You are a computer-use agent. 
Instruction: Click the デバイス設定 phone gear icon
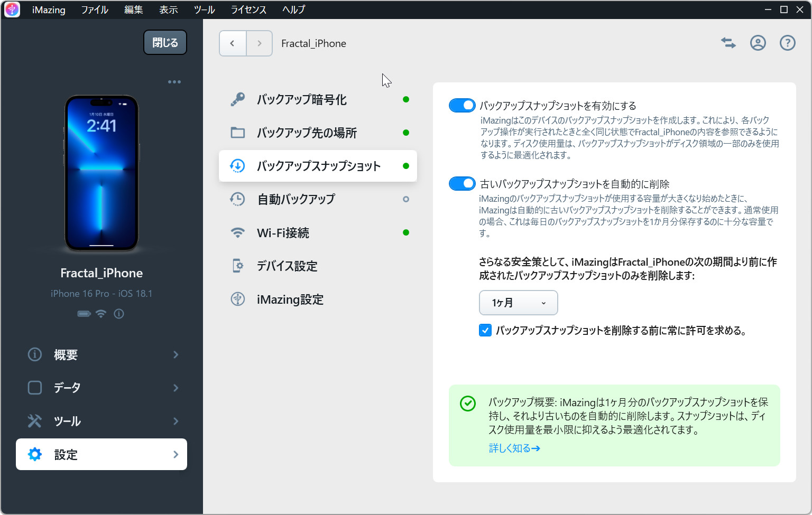[x=238, y=266]
